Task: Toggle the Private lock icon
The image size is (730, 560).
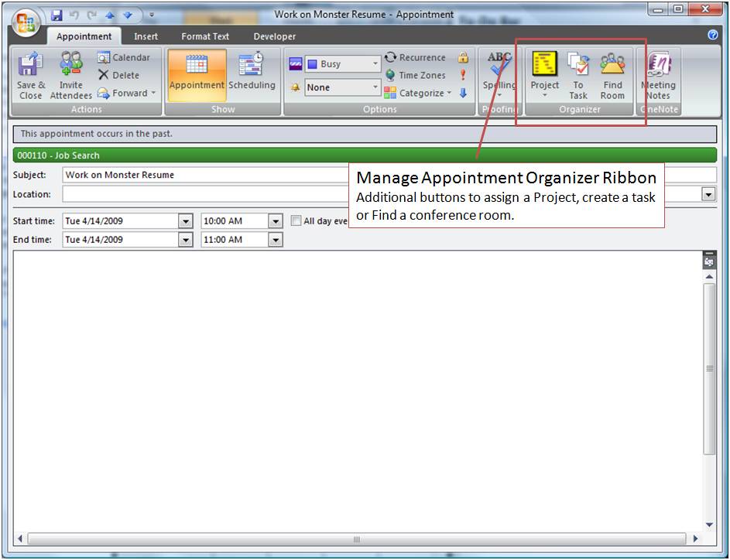Action: click(463, 58)
